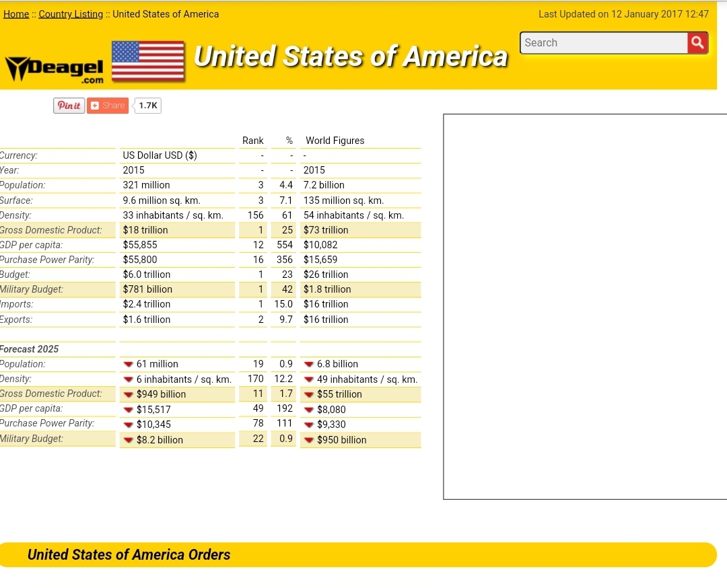Go to the Home breadcrumb link

[x=16, y=14]
